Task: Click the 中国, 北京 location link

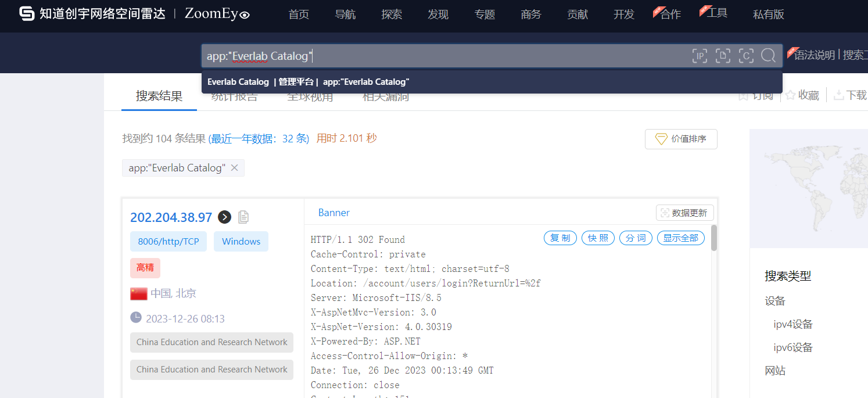Action: point(173,293)
